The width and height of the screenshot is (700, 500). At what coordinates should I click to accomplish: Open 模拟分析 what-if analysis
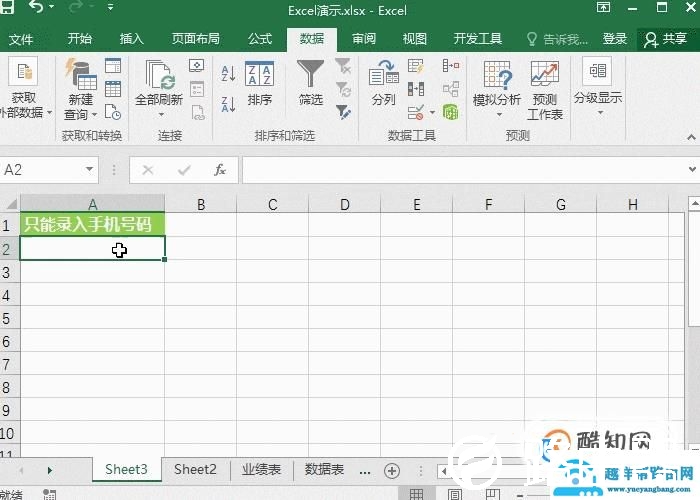(496, 88)
